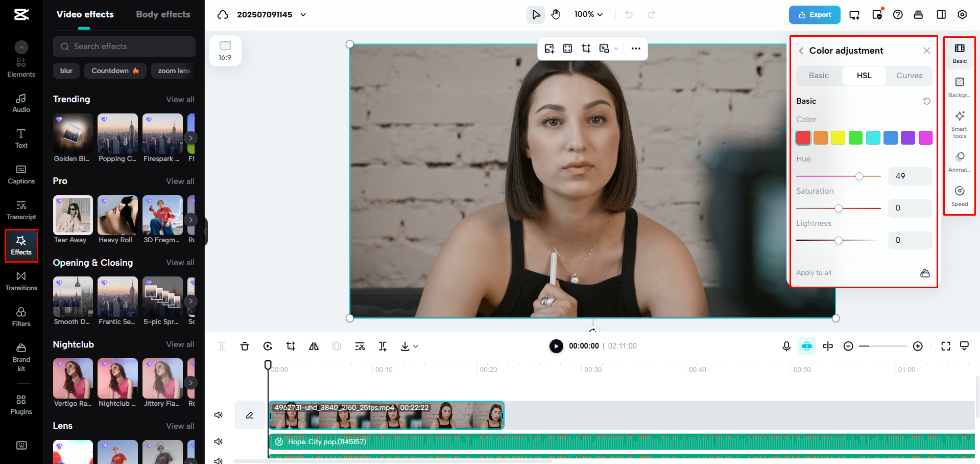The width and height of the screenshot is (980, 464).
Task: Click the Export button
Action: (814, 15)
